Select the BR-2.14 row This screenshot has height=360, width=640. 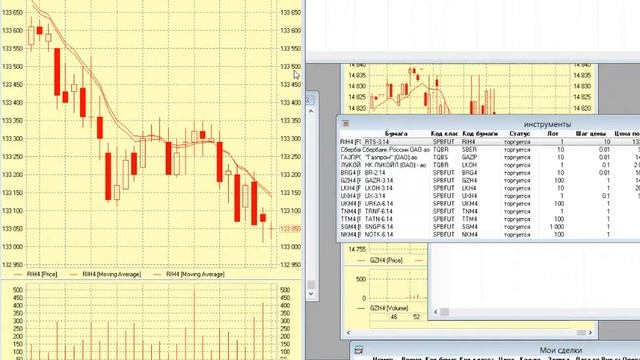coord(490,173)
